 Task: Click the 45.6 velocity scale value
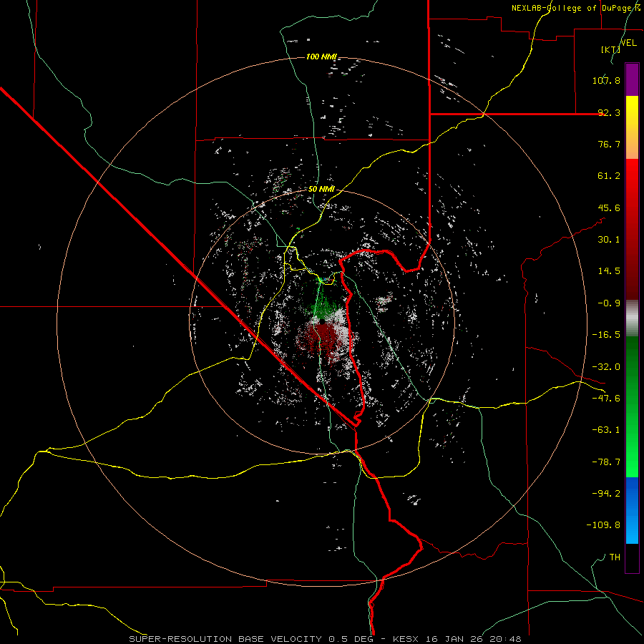click(x=609, y=208)
